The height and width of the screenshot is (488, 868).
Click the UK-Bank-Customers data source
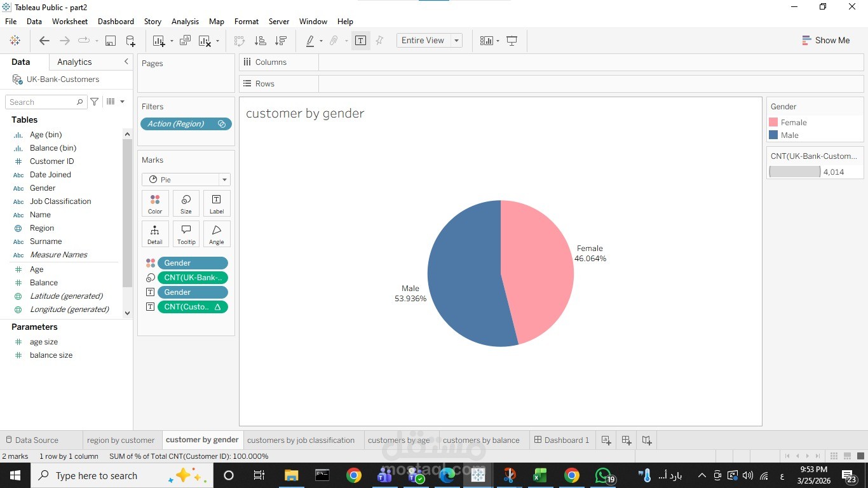[63, 79]
